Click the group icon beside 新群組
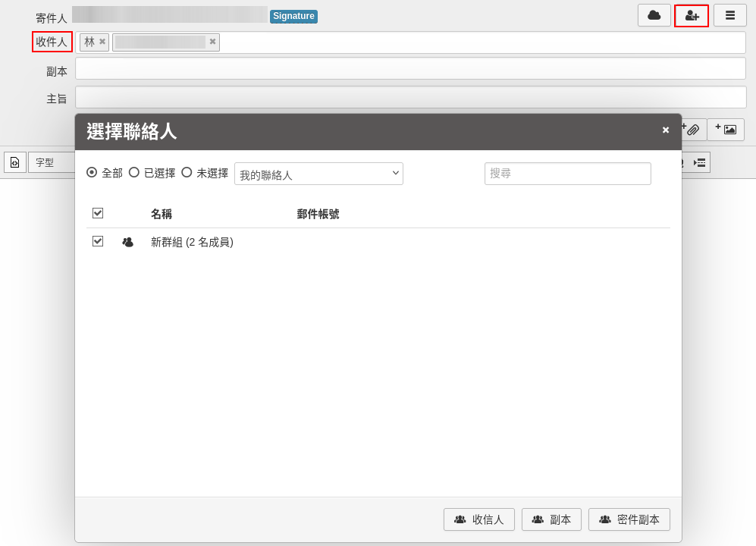 pyautogui.click(x=128, y=242)
